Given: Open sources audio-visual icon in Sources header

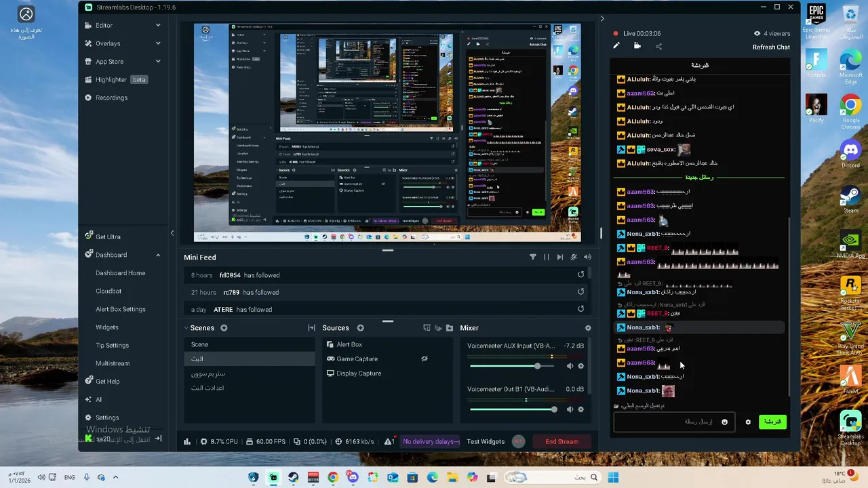Looking at the screenshot, I should pos(438,328).
